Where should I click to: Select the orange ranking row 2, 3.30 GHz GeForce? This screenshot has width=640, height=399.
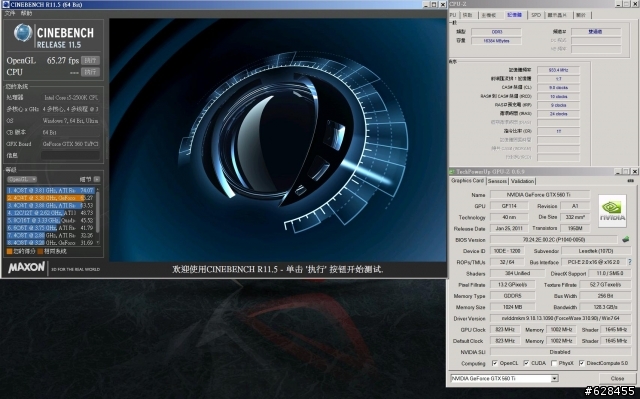coord(51,198)
